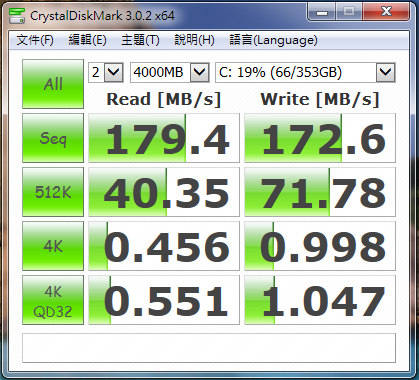Select the 4K write result 0.998
The image size is (419, 380).
pos(320,246)
